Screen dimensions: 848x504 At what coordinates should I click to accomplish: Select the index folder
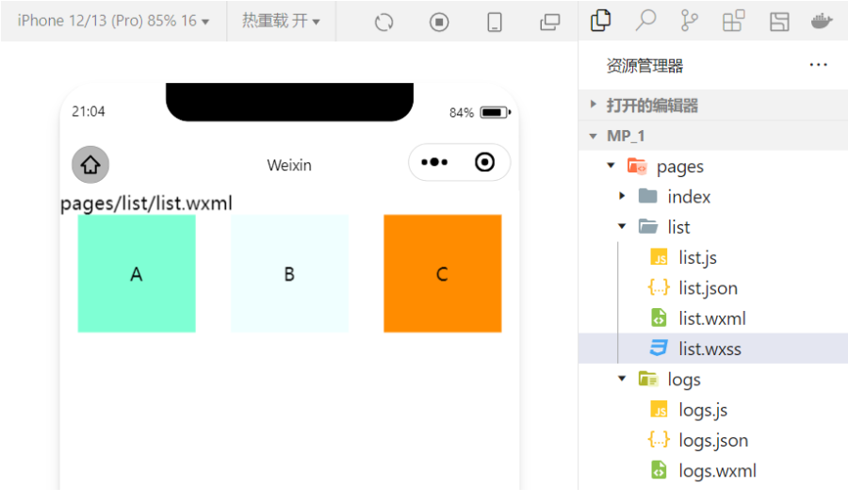689,196
